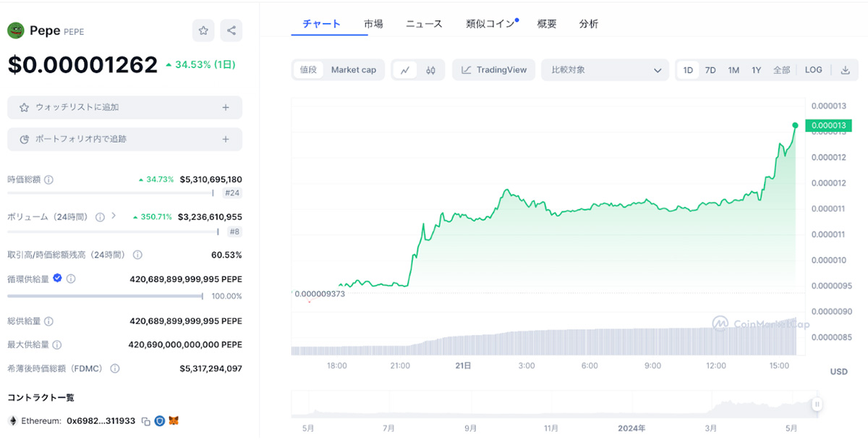
Task: Click the 60.53% ratio value
Action: [226, 255]
